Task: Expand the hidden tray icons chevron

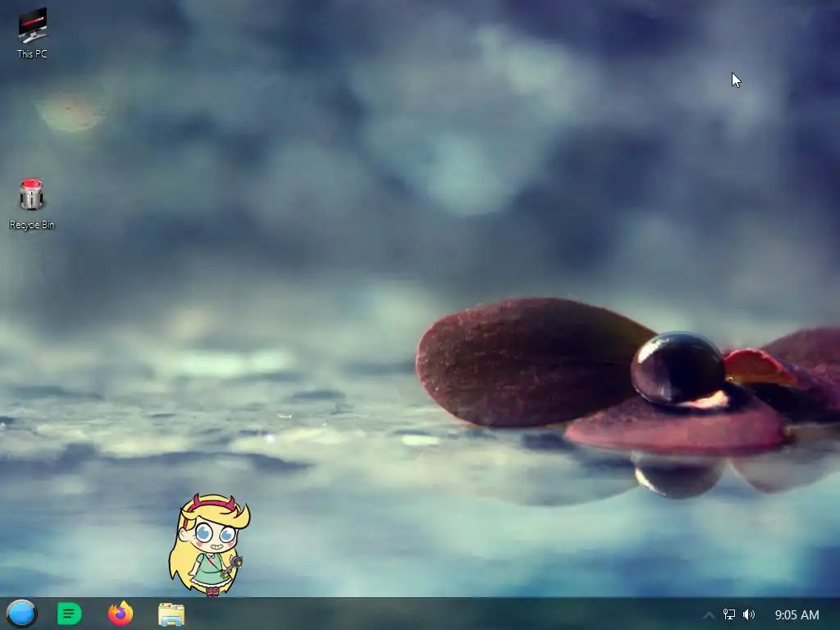Action: (708, 615)
